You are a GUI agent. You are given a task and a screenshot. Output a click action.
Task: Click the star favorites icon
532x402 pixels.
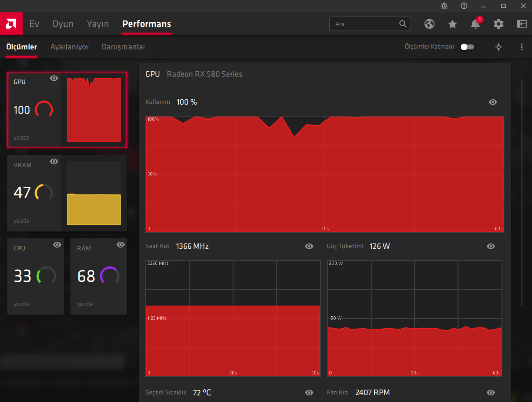point(453,24)
